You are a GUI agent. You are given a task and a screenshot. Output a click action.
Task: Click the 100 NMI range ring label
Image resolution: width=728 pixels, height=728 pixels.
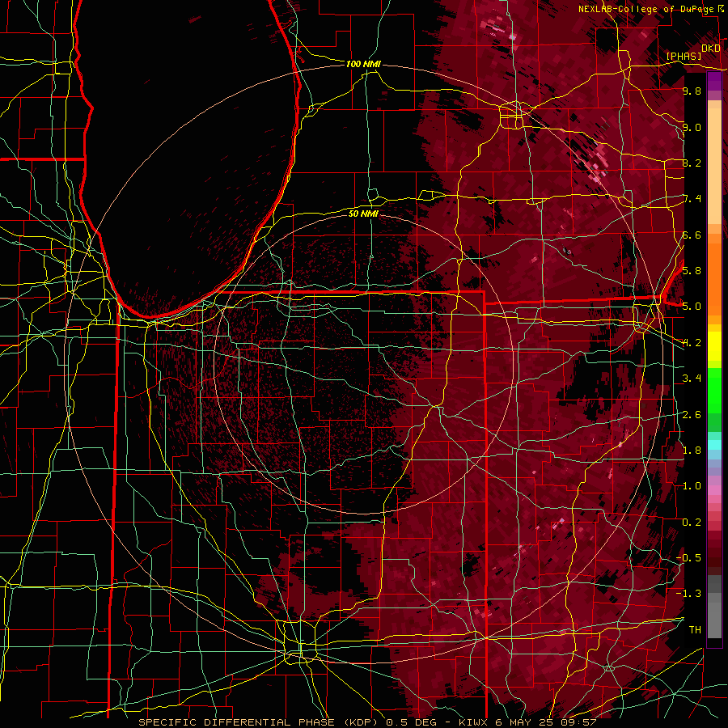tap(363, 64)
